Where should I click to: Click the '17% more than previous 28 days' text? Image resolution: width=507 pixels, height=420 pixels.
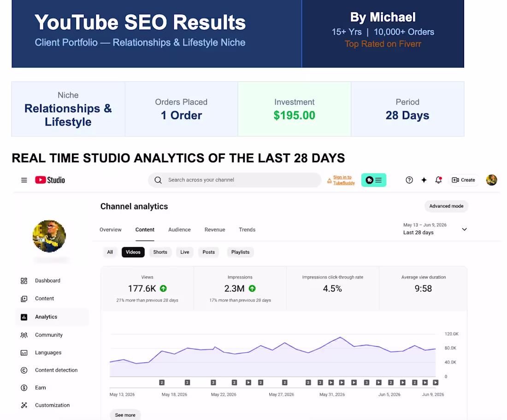[x=240, y=301]
